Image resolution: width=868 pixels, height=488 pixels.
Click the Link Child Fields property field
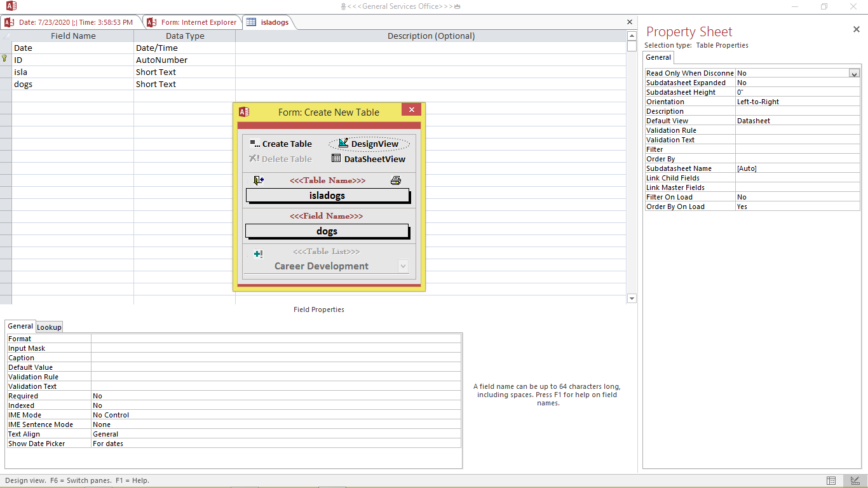pos(797,178)
